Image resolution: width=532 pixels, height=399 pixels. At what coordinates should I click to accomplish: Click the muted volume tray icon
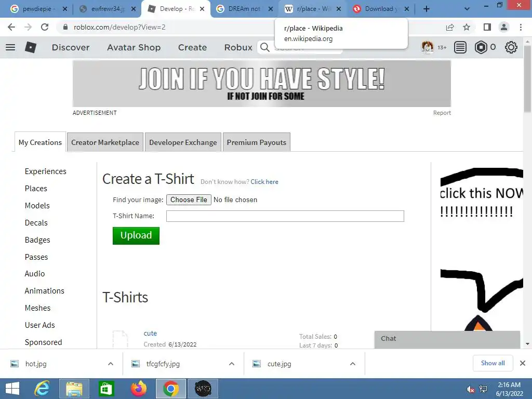[x=470, y=390]
